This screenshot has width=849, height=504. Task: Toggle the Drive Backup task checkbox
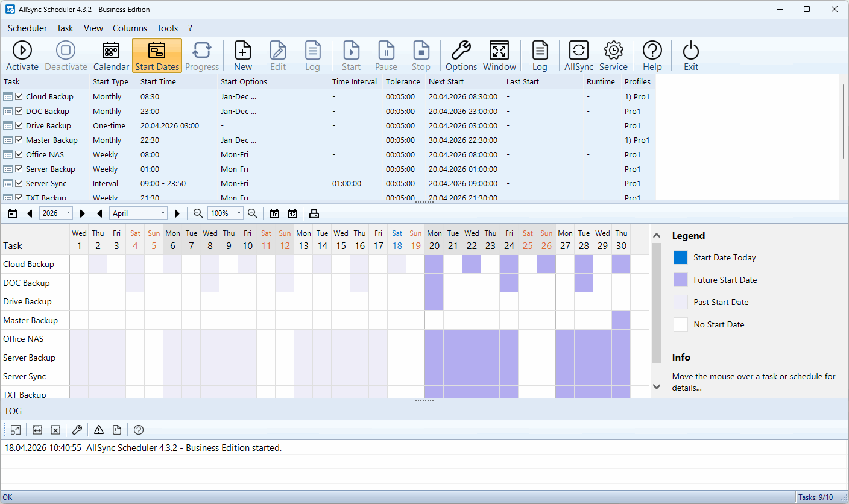[x=19, y=125]
